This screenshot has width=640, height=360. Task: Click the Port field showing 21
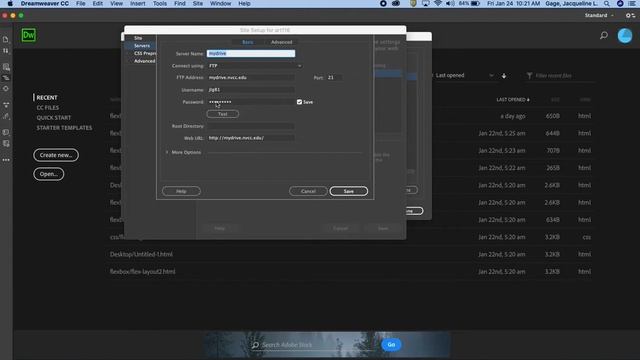click(x=334, y=78)
